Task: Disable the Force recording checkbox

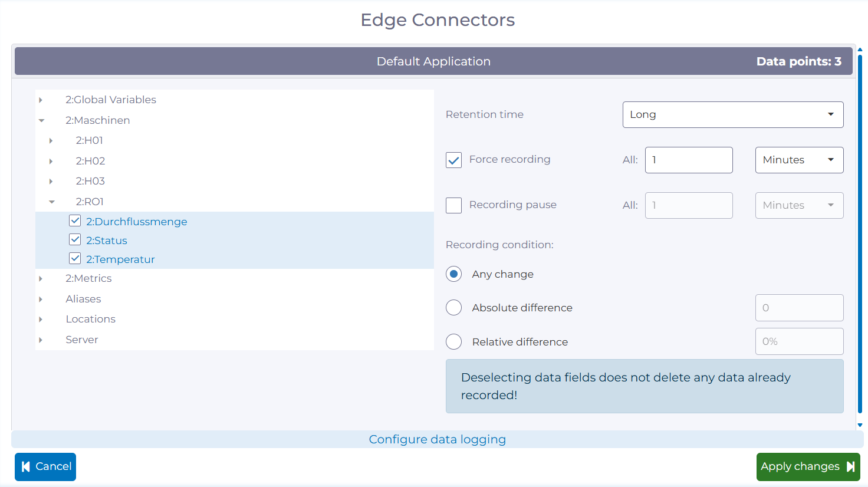Action: pyautogui.click(x=453, y=160)
